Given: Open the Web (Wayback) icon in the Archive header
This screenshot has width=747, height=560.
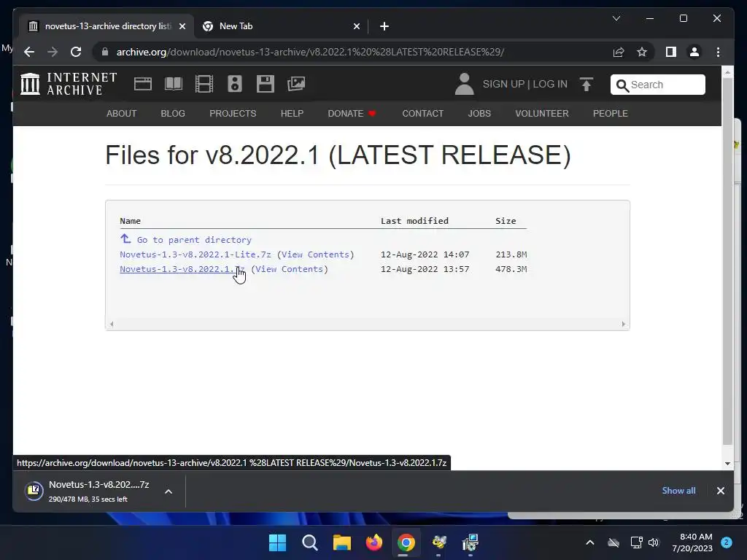Looking at the screenshot, I should tap(142, 84).
